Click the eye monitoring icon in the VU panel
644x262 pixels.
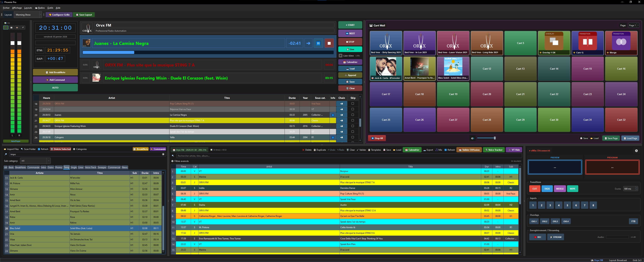point(17,28)
